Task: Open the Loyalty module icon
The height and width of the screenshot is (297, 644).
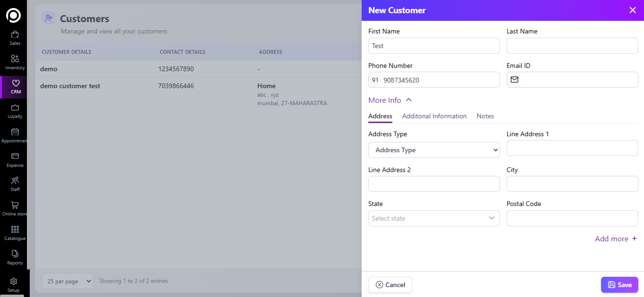Action: click(x=15, y=111)
